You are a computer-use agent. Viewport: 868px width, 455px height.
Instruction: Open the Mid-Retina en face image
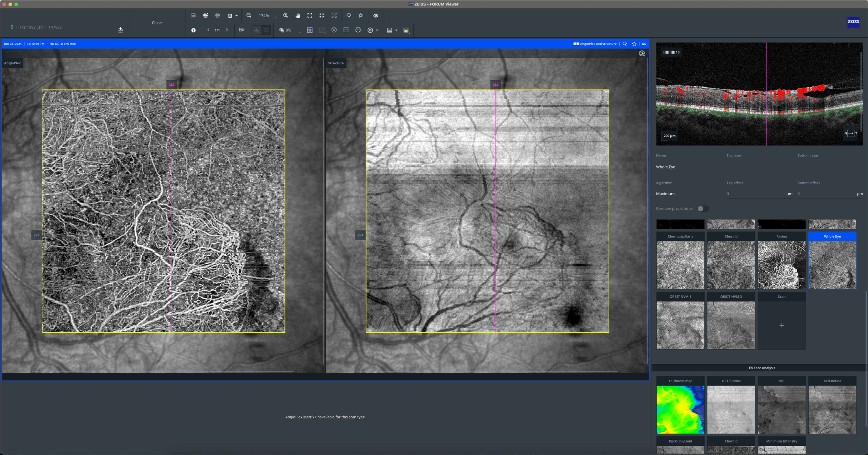(x=832, y=405)
